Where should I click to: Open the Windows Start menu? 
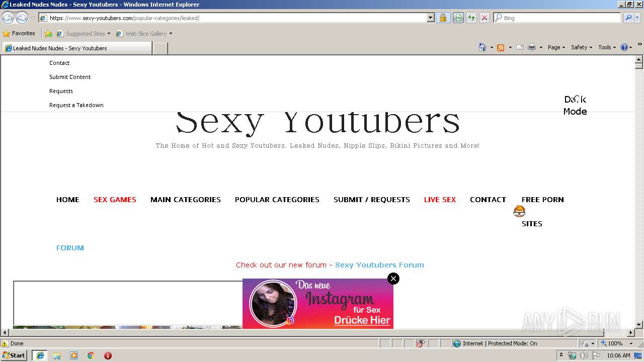14,355
